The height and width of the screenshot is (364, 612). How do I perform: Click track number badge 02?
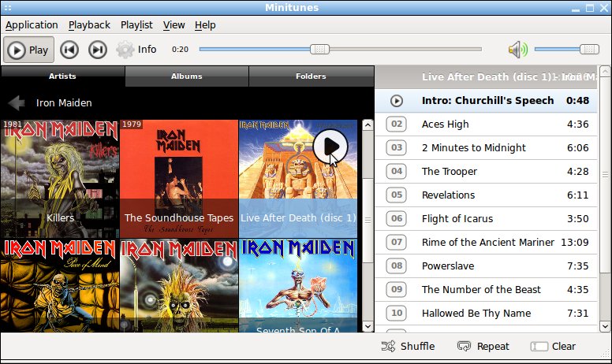396,124
